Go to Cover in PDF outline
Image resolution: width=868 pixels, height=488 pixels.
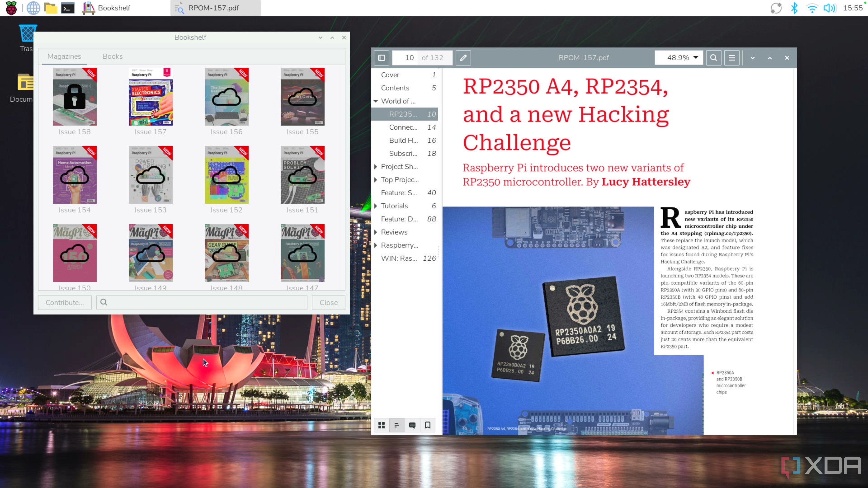coord(405,75)
